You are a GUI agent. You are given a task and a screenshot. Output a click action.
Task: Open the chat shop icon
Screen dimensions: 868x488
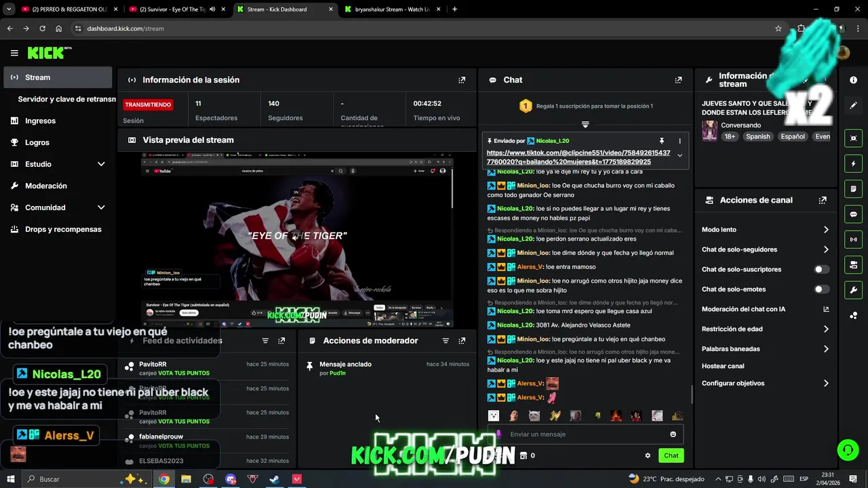click(x=523, y=455)
